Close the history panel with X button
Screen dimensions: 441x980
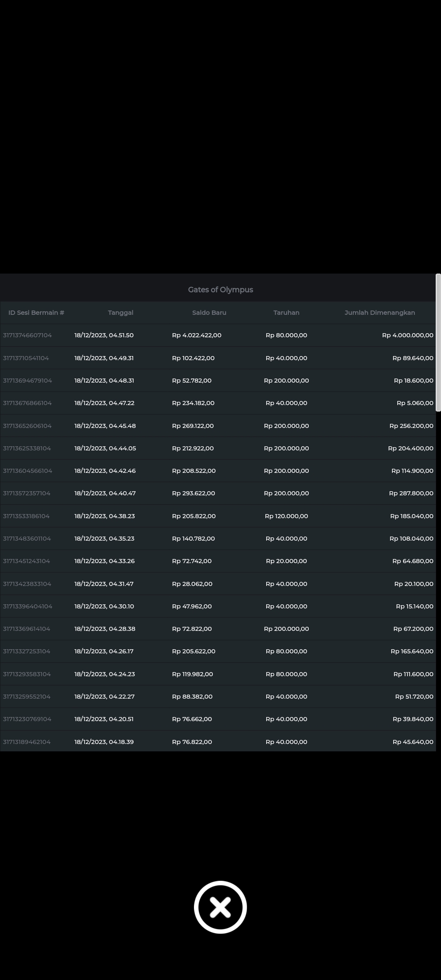[220, 907]
